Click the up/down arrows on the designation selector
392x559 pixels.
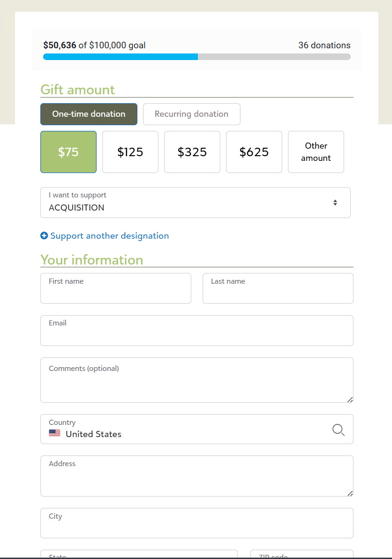click(x=335, y=202)
